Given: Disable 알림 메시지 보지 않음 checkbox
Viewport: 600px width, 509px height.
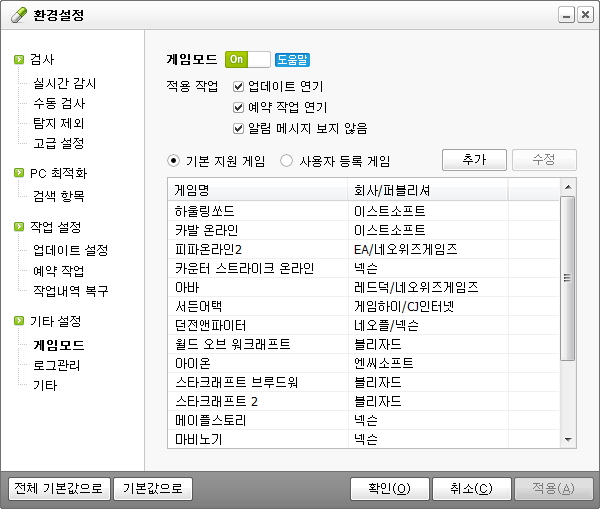Looking at the screenshot, I should point(238,128).
